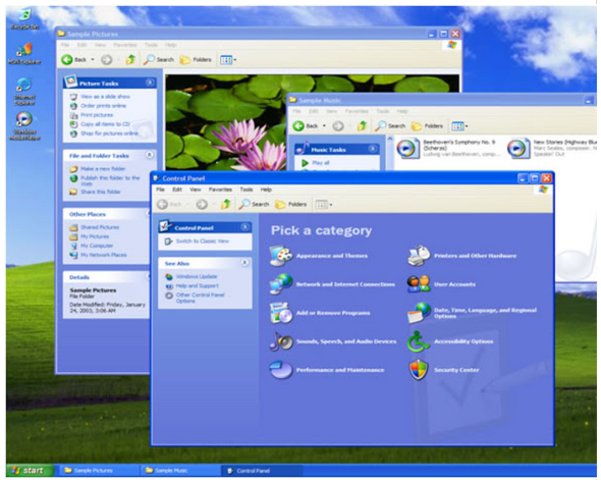The image size is (601, 480).
Task: Click Control Panel taskbar button
Action: [262, 470]
